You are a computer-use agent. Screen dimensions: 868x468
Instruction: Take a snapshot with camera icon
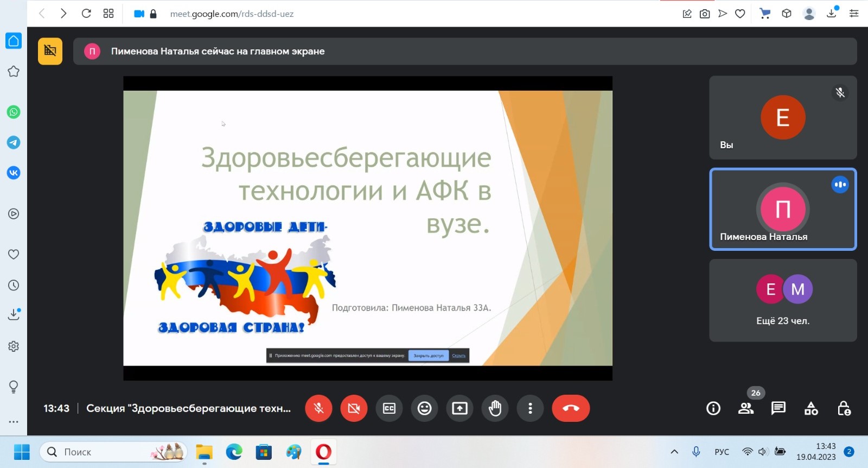click(x=705, y=14)
